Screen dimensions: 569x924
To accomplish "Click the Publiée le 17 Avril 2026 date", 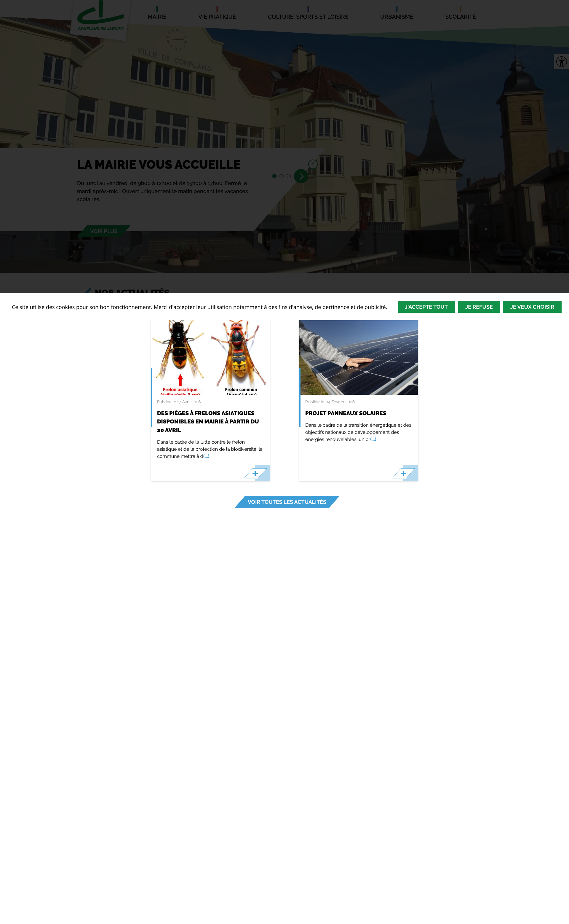I will coord(179,402).
